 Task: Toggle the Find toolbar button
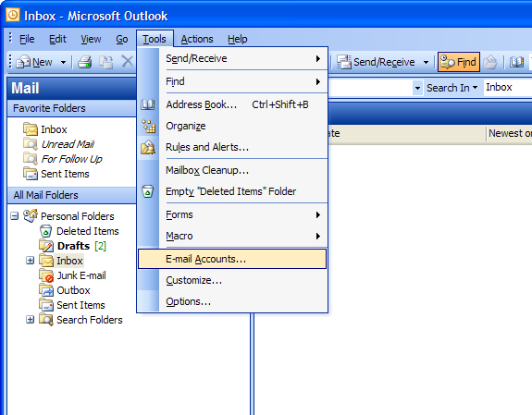pos(458,62)
